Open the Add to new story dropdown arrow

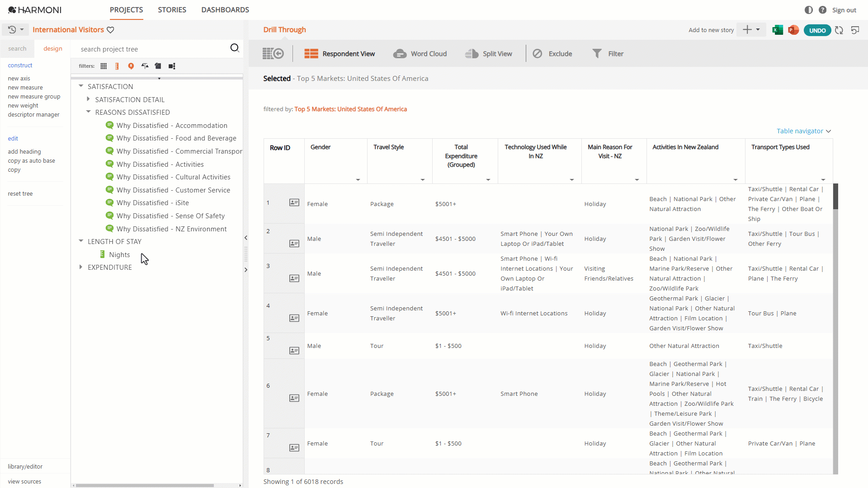tap(758, 30)
